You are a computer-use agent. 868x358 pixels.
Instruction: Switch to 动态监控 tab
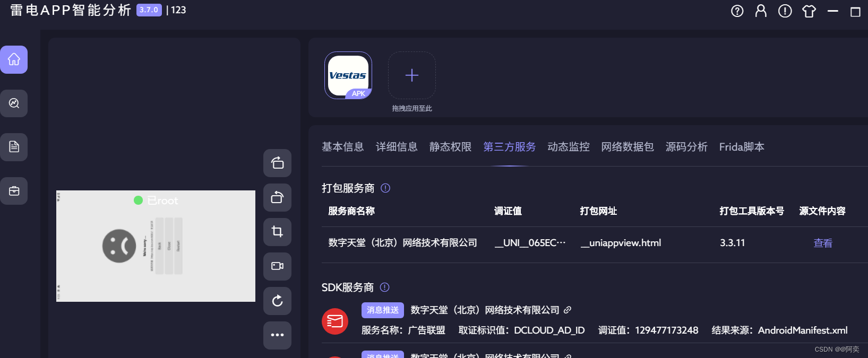569,147
